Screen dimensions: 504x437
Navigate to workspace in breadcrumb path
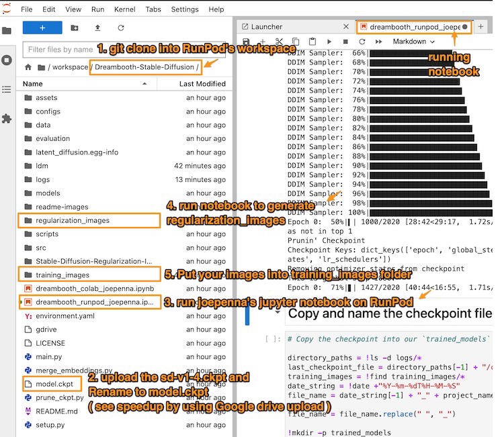pyautogui.click(x=71, y=67)
